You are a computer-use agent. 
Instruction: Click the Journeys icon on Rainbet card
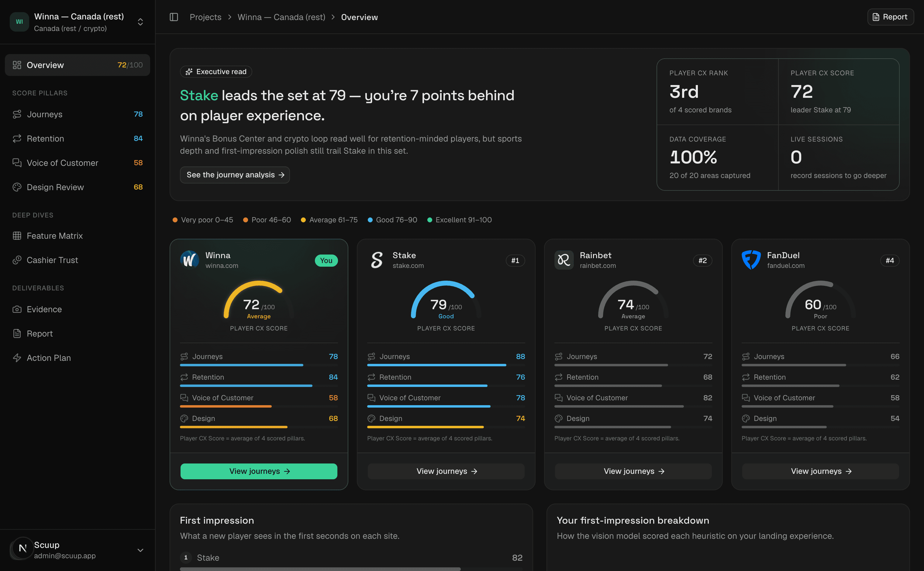(559, 357)
